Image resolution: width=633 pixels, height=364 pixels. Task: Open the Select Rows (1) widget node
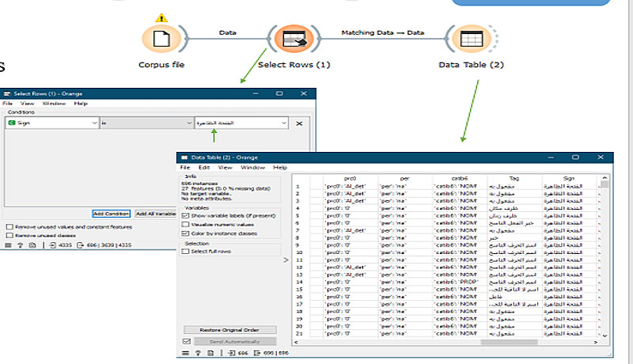point(294,39)
